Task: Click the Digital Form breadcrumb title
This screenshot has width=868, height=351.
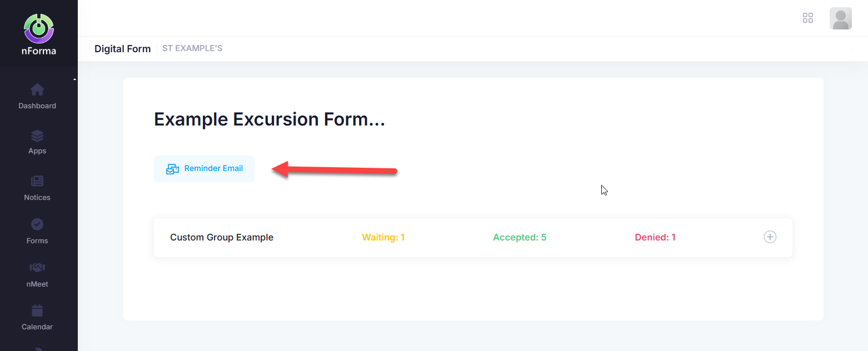Action: coord(122,49)
